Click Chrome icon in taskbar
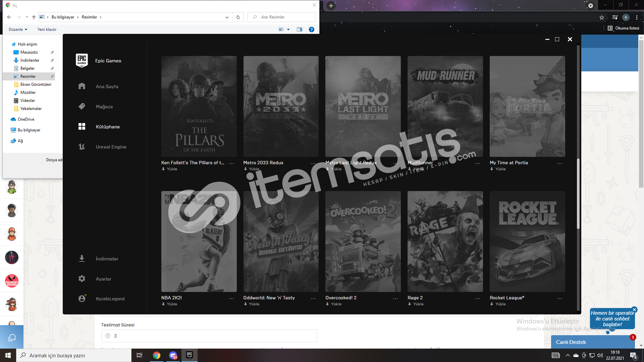Viewport: 644px width, 362px height. coord(157,355)
